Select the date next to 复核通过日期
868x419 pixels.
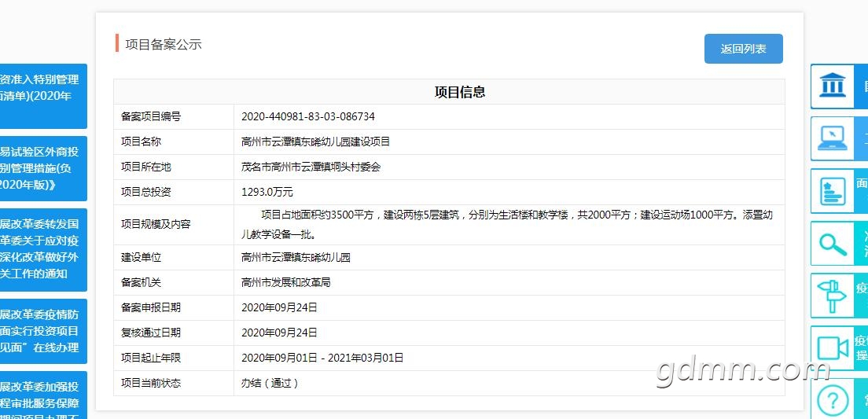(x=279, y=333)
